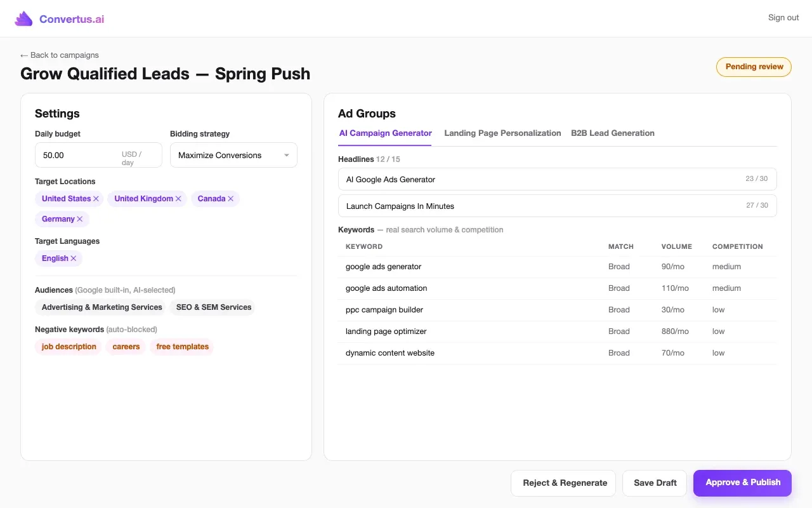Remove the Germany location tag
The image size is (812, 508).
point(80,219)
